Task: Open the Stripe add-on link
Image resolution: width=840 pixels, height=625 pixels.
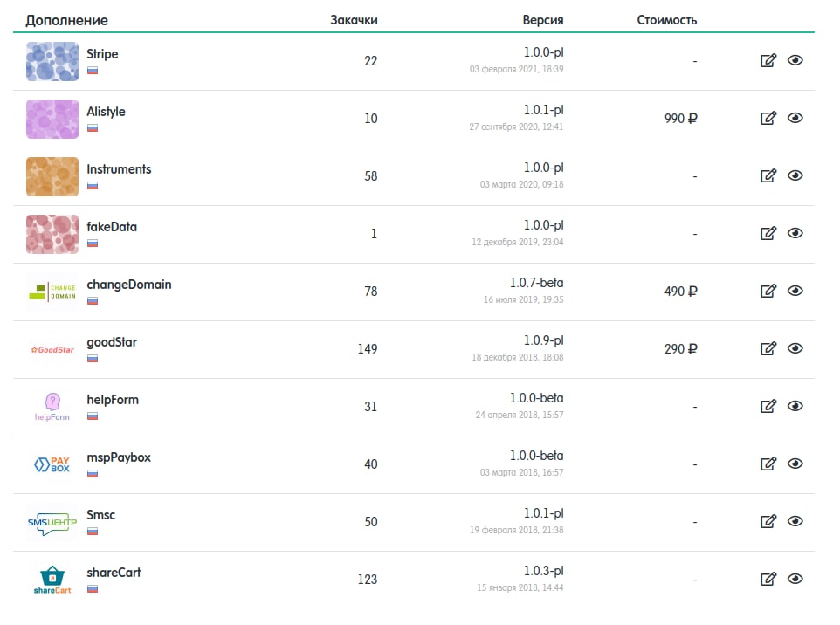Action: [102, 54]
